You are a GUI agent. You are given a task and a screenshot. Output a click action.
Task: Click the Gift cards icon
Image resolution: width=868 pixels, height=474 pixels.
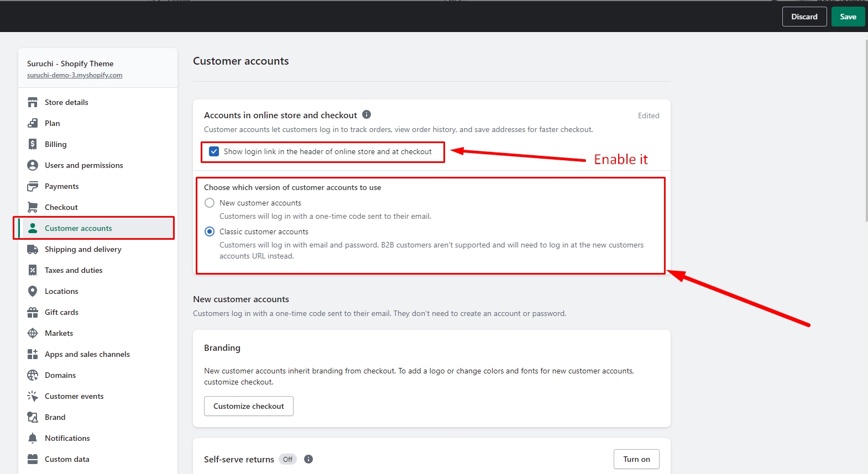click(x=33, y=312)
